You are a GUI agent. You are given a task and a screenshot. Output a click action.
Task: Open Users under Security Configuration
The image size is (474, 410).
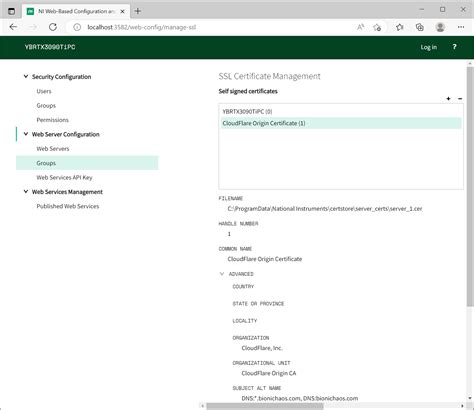[44, 91]
